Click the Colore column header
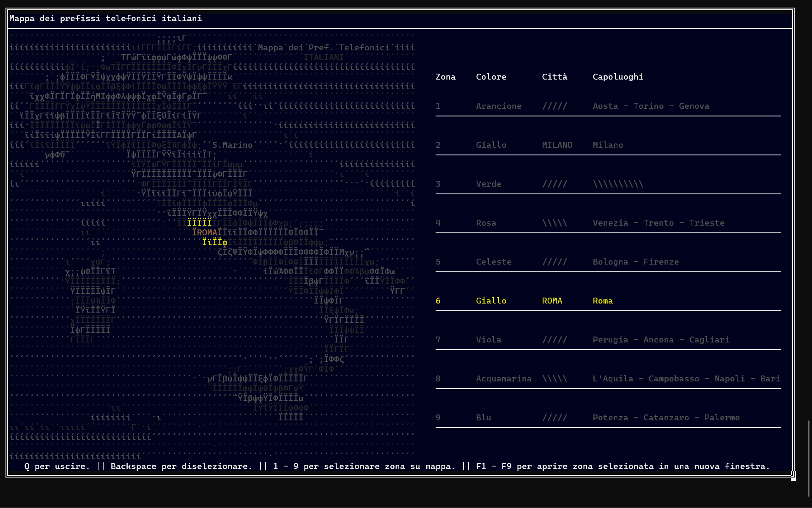812x508 pixels. [491, 77]
